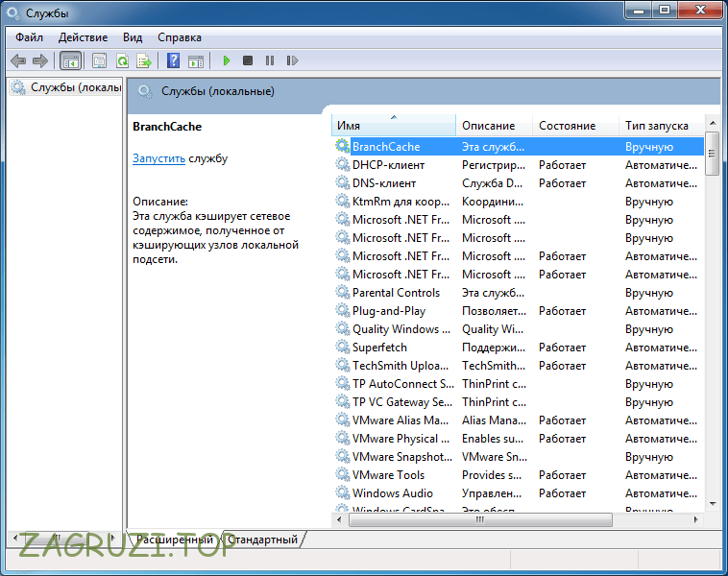Image resolution: width=728 pixels, height=576 pixels.
Task: Select the VMware Physical ... service
Action: coord(518,438)
